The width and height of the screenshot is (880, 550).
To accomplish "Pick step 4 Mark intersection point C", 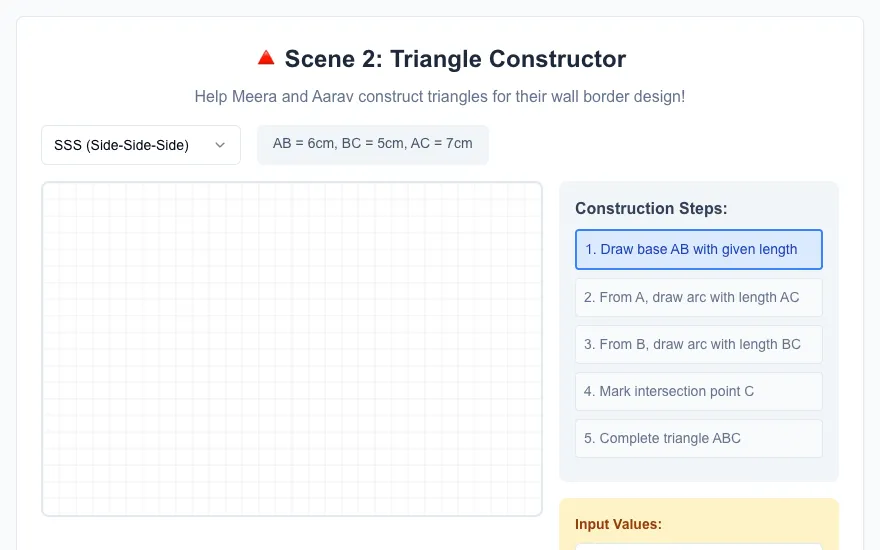I will [x=699, y=391].
